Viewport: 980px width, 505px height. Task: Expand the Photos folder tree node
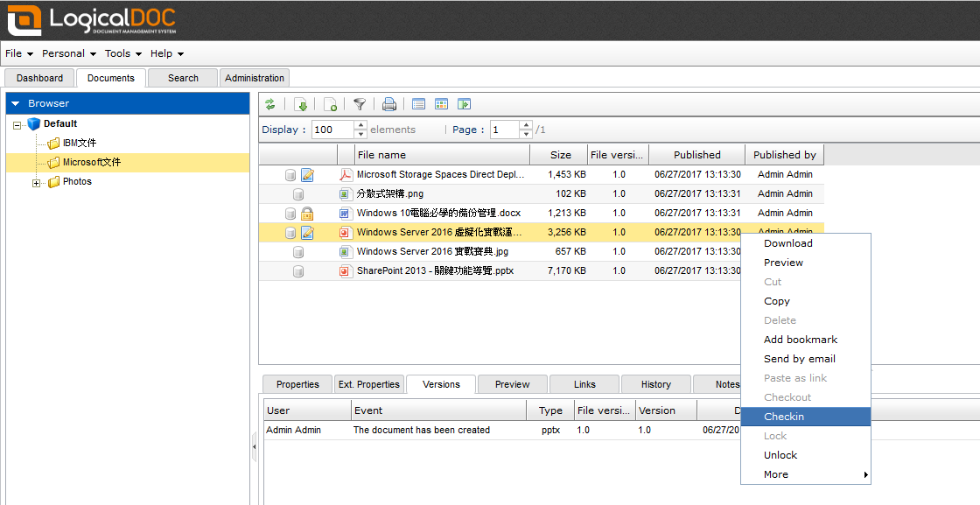[36, 183]
